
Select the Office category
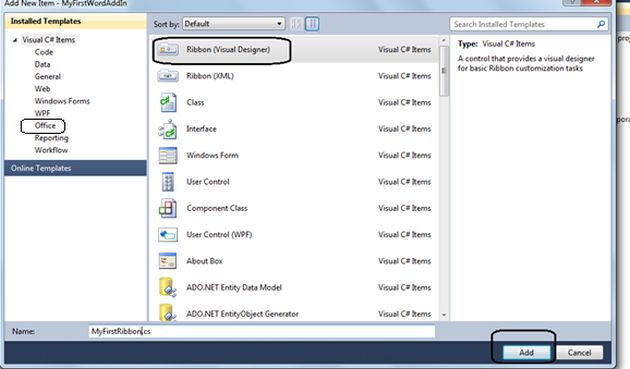tap(45, 125)
